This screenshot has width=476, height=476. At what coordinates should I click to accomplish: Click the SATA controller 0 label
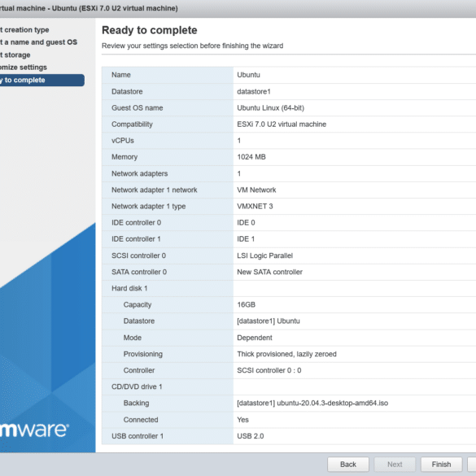point(139,272)
